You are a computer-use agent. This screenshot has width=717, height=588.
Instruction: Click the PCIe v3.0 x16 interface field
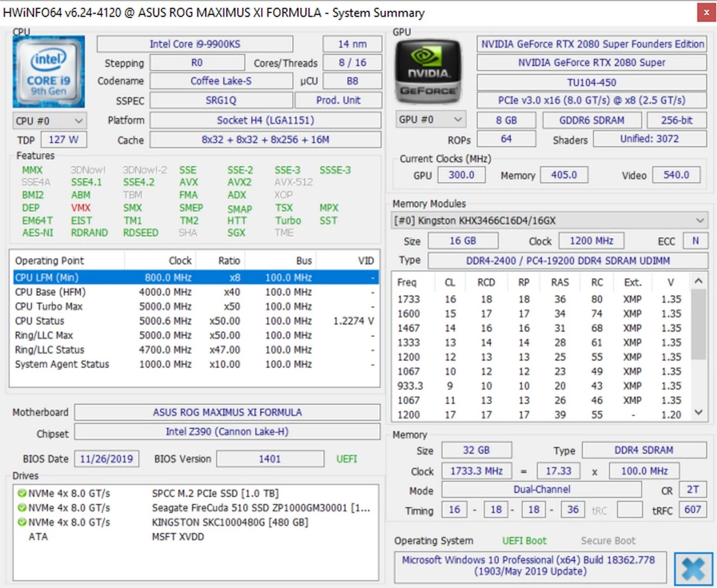pos(592,100)
